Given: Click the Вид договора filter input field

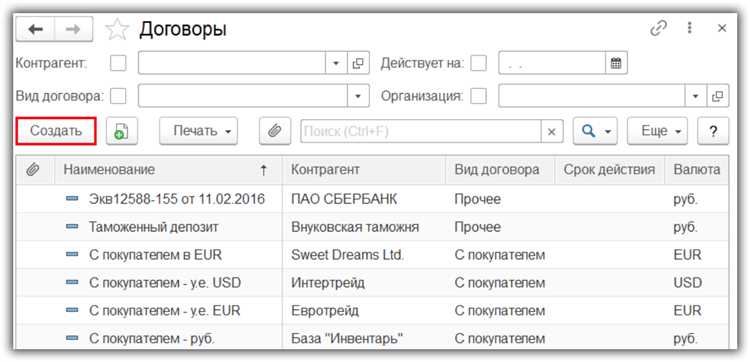Looking at the screenshot, I should click(243, 96).
